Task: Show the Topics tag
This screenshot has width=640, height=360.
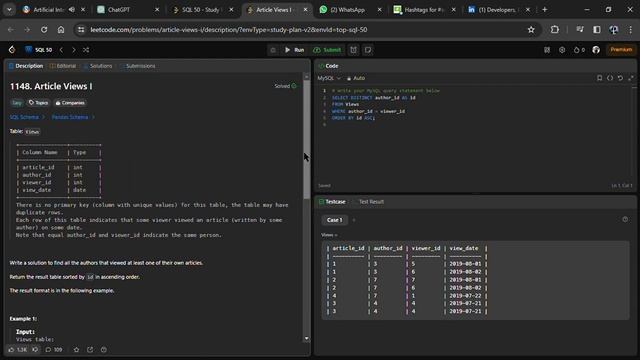Action: point(38,103)
